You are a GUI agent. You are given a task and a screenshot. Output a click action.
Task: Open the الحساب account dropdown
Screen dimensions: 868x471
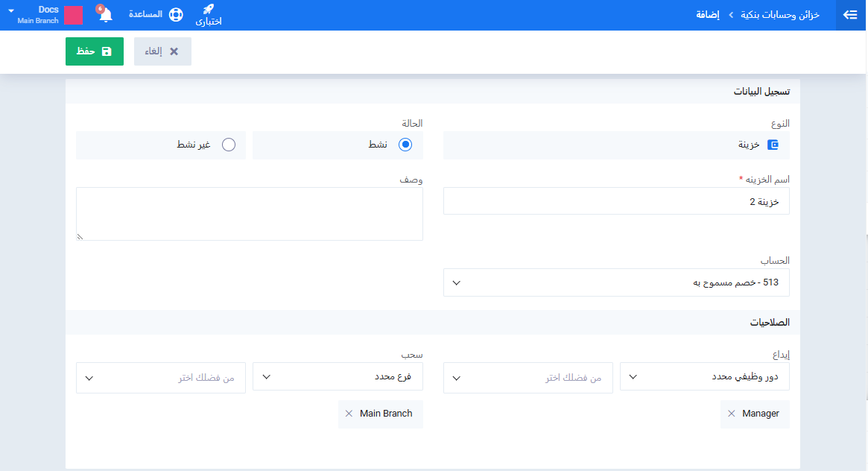click(x=616, y=282)
